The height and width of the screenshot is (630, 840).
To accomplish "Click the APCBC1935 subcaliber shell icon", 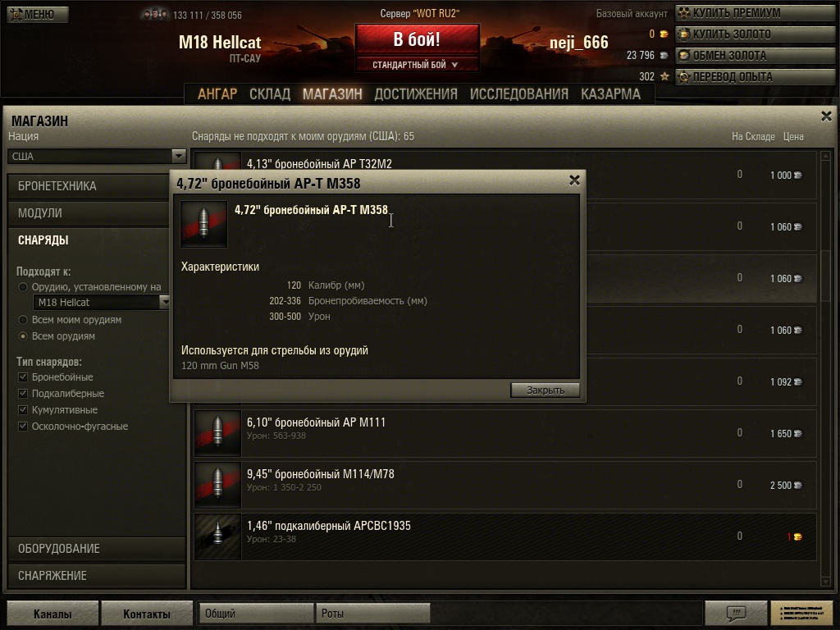I will point(217,536).
